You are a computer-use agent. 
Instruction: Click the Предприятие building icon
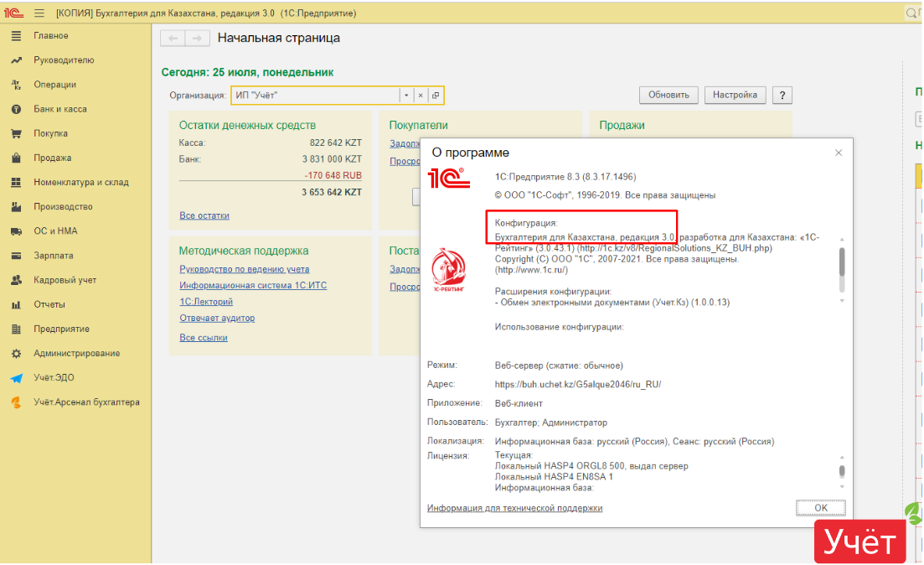pos(16,329)
